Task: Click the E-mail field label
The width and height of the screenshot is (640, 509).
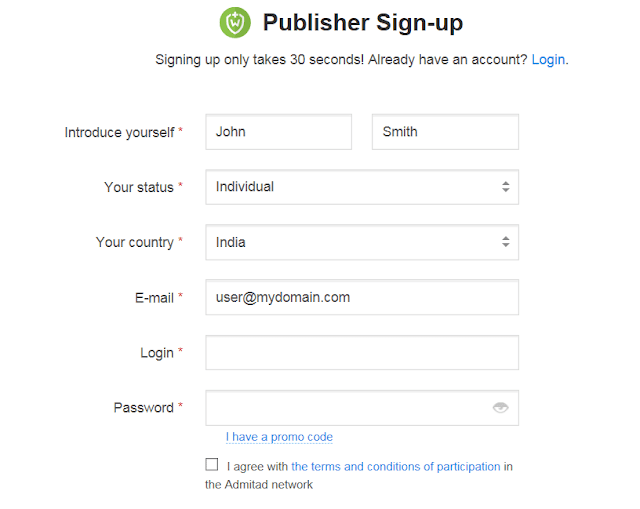Action: [154, 298]
